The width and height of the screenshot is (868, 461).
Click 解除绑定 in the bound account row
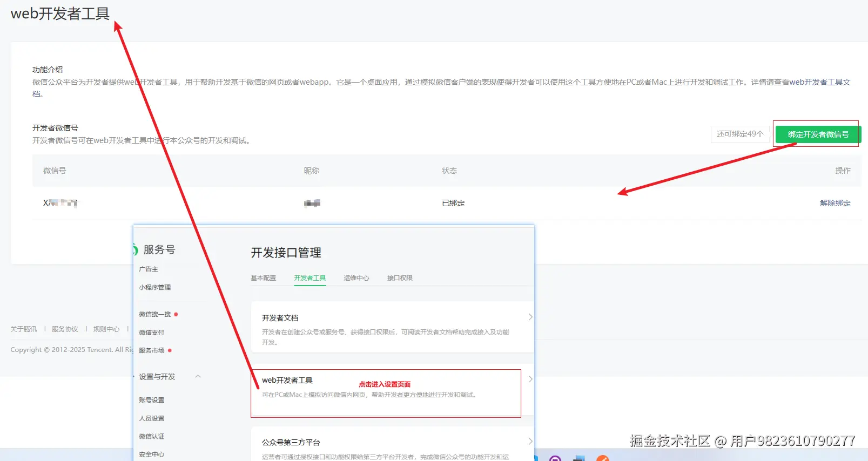835,203
